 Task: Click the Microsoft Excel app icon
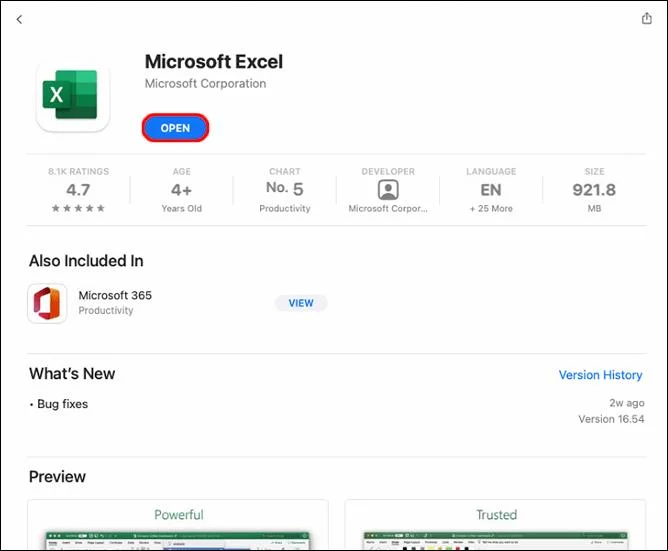73,95
